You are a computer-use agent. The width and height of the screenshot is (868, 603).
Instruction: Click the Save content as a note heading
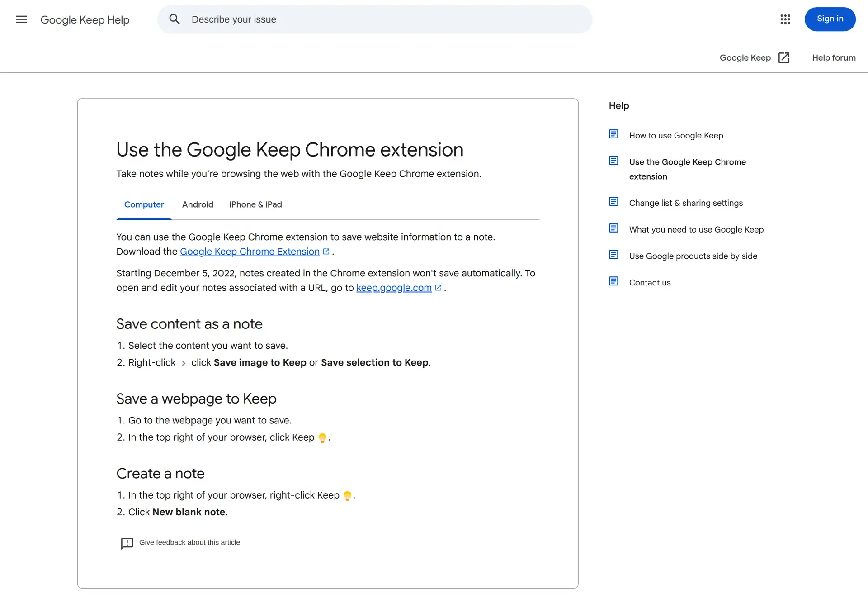(x=189, y=324)
